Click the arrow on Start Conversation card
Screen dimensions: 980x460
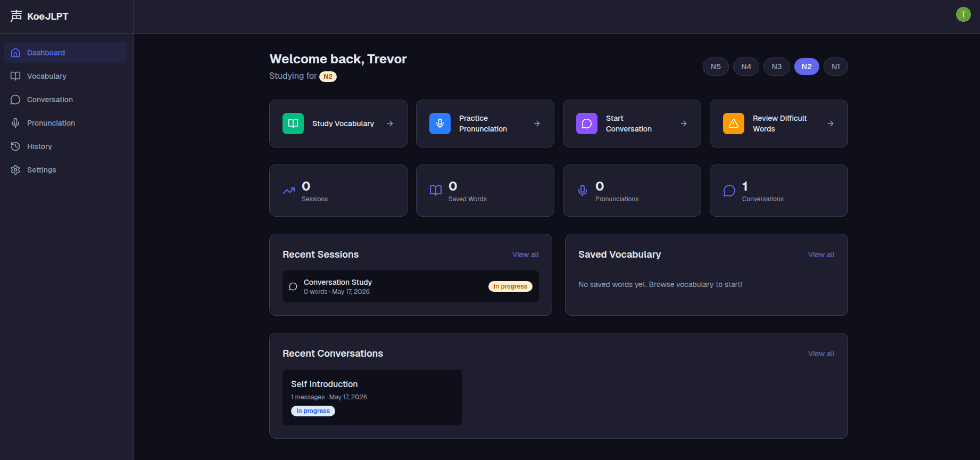click(684, 124)
